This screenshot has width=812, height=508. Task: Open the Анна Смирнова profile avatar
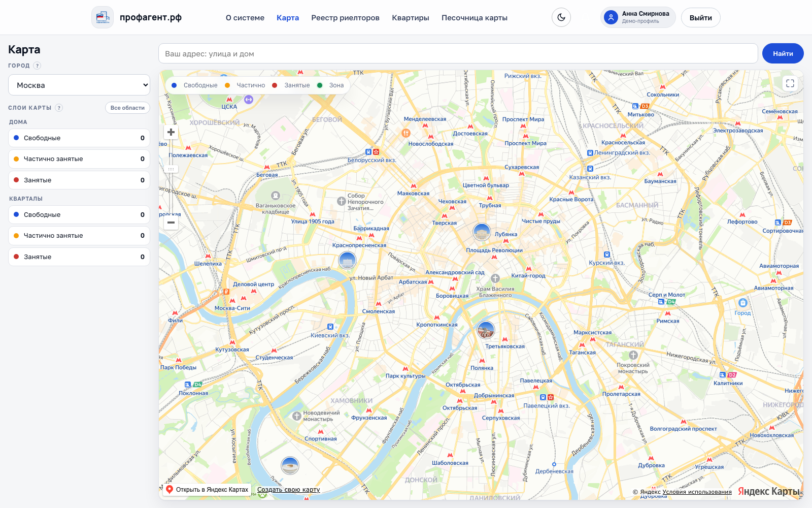611,17
